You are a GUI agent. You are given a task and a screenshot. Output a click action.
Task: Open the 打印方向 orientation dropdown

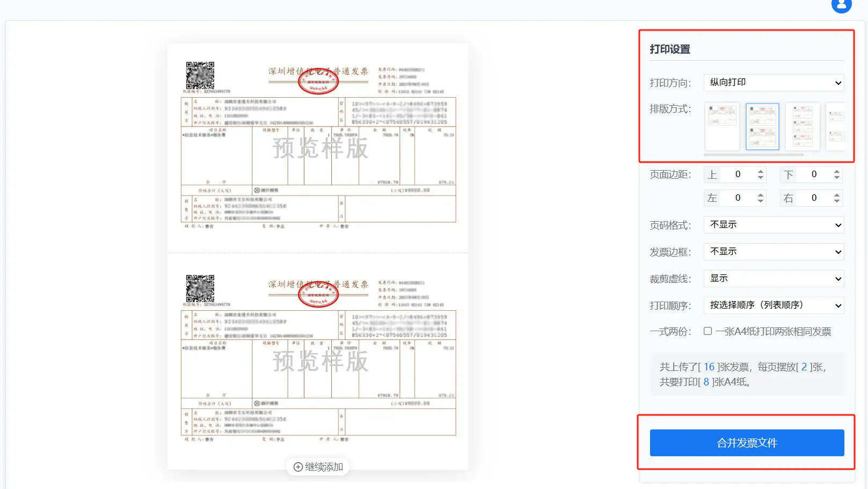(x=774, y=83)
